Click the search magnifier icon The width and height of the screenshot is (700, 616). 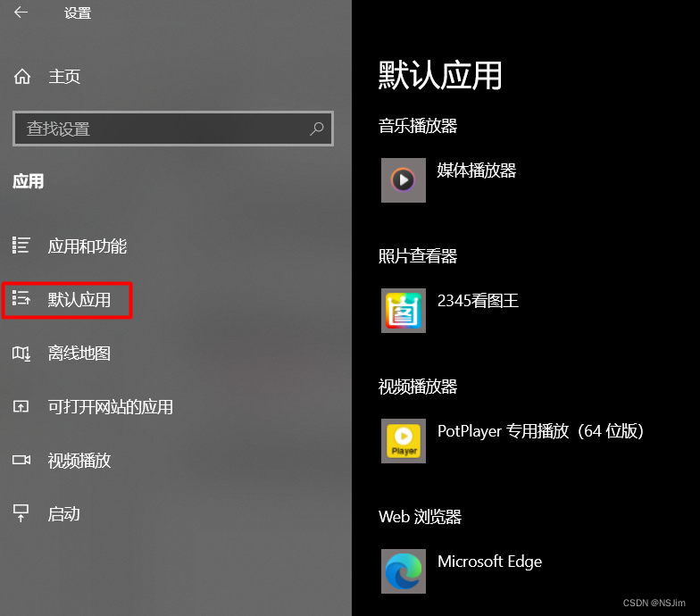click(316, 129)
